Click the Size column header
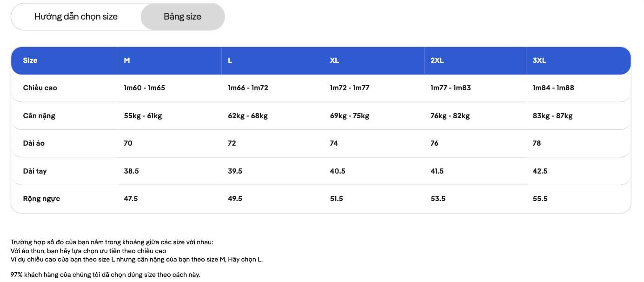 (x=31, y=60)
